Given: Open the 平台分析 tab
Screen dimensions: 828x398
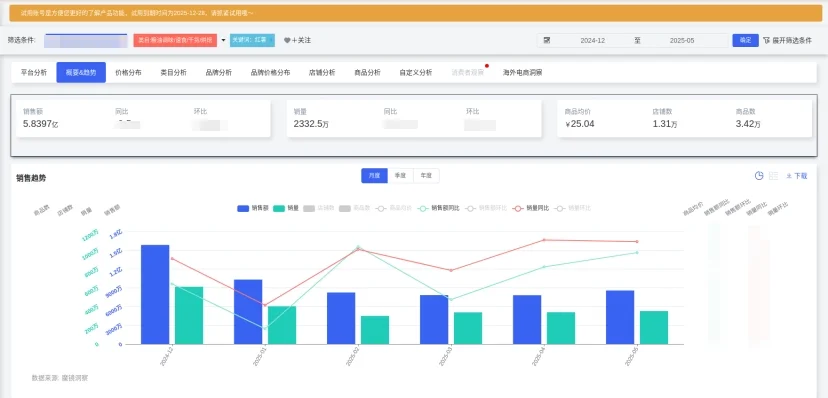Looking at the screenshot, I should click(x=34, y=73).
